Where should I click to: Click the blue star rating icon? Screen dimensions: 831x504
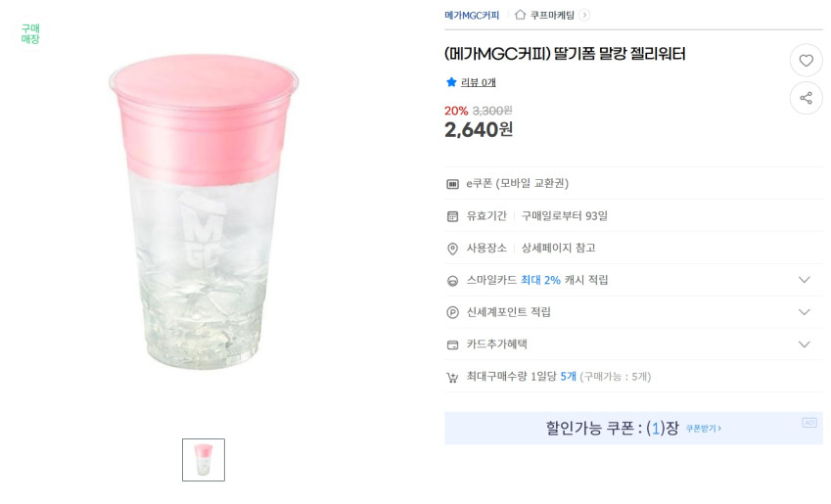click(451, 82)
